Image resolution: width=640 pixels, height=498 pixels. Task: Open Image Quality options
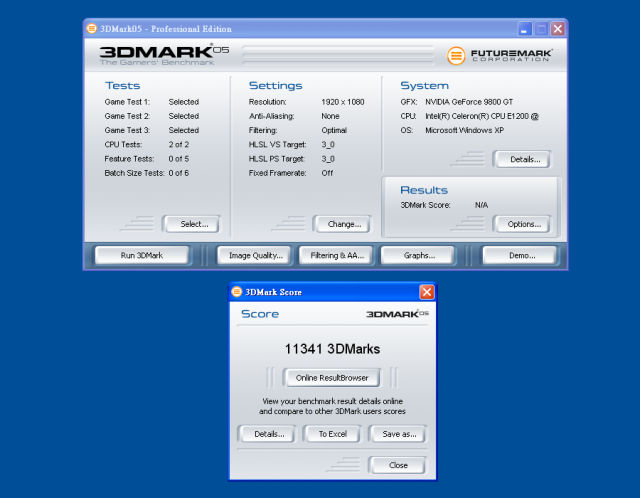tap(256, 256)
